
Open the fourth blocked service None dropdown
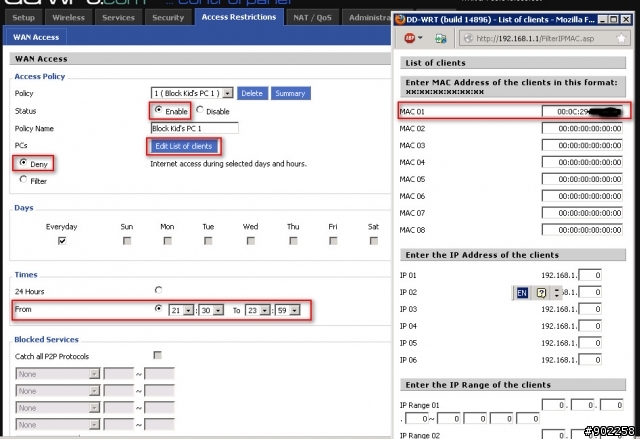[x=58, y=425]
